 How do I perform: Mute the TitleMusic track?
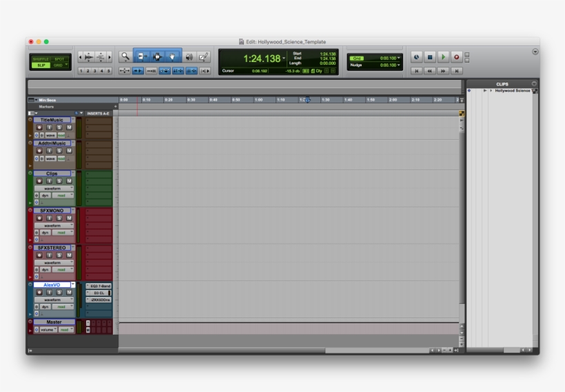(69, 127)
